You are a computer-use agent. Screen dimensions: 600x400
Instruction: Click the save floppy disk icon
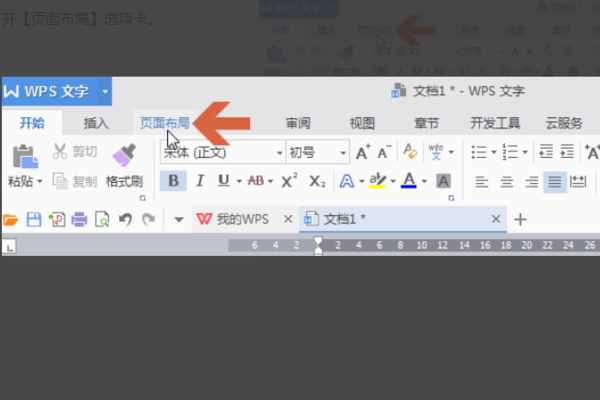pos(34,220)
